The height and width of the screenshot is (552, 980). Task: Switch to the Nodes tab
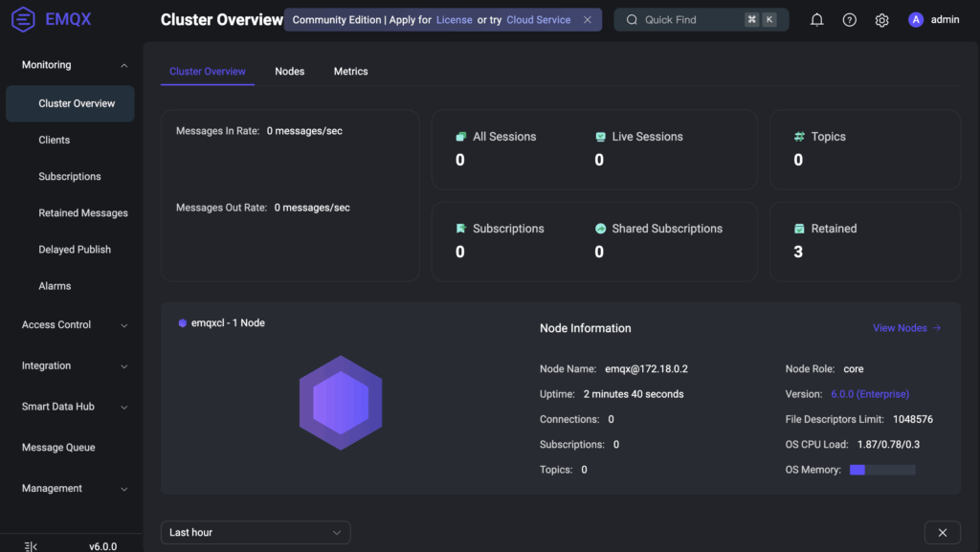click(289, 72)
